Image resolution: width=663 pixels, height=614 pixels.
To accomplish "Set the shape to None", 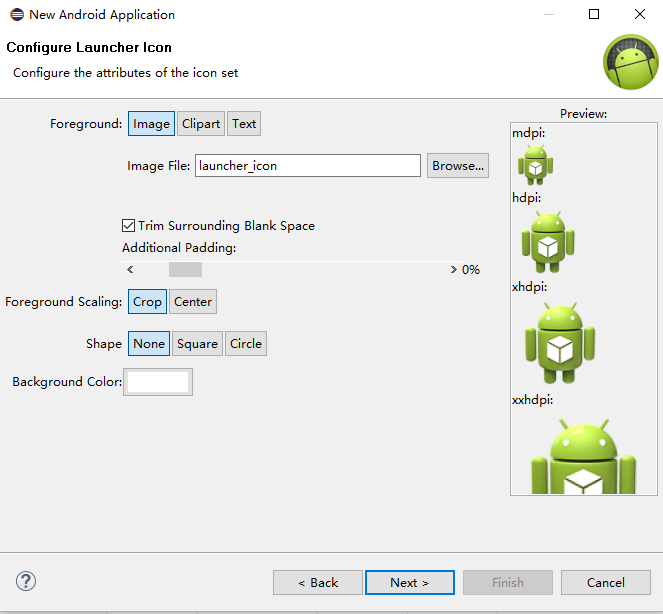I will coord(149,343).
